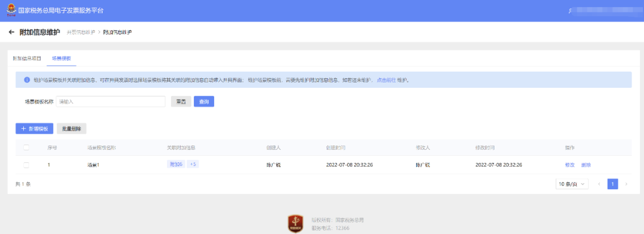Select page 1 in pagination

(613, 184)
